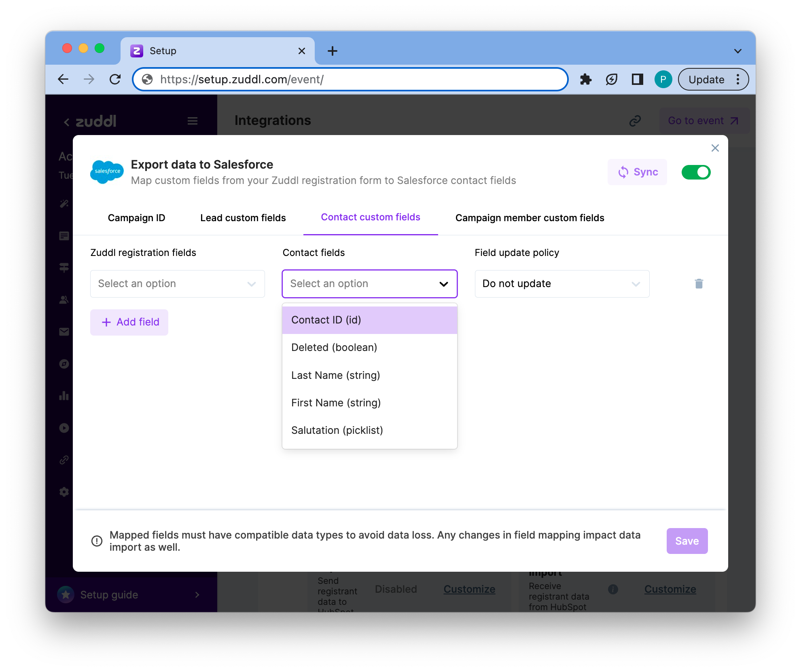Click the Go to event button

704,120
